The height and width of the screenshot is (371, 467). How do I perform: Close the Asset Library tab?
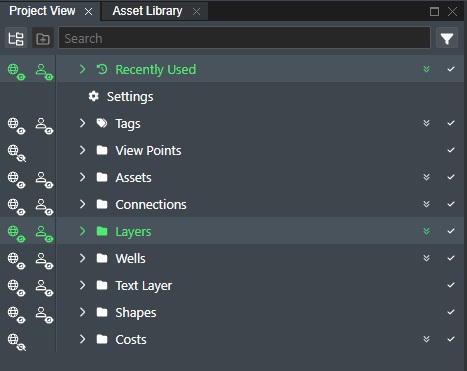197,12
